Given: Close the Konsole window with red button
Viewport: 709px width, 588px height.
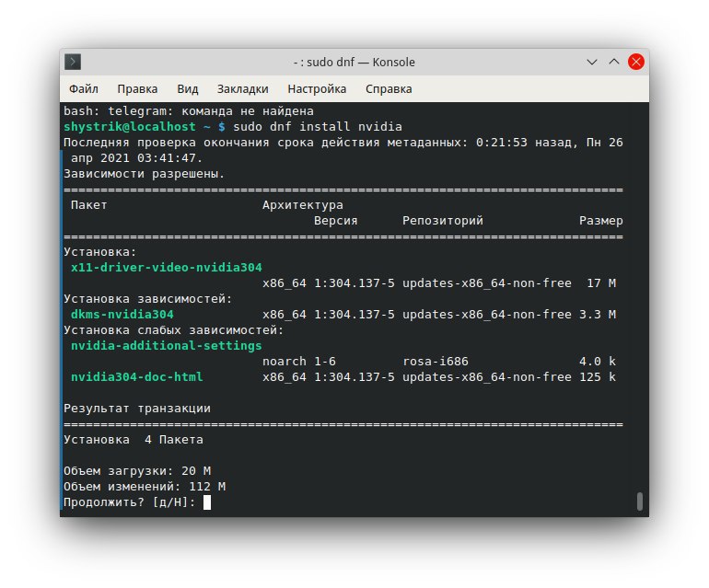Looking at the screenshot, I should point(636,62).
